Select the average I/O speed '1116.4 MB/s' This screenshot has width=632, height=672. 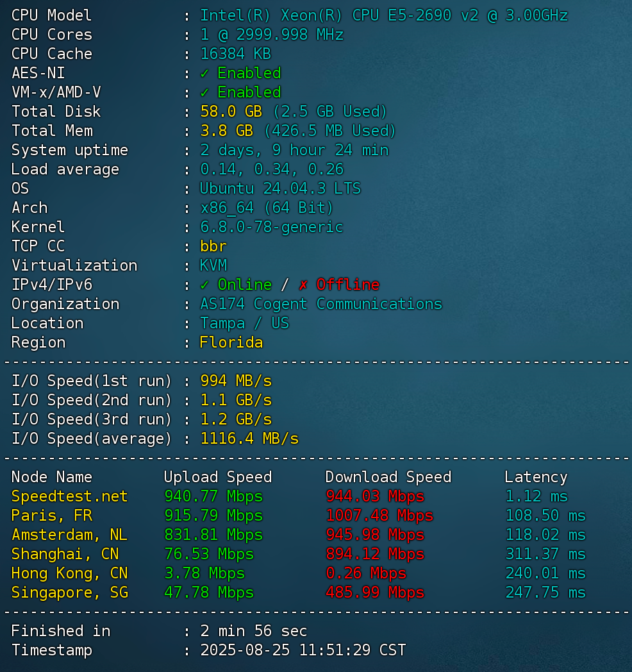point(249,439)
